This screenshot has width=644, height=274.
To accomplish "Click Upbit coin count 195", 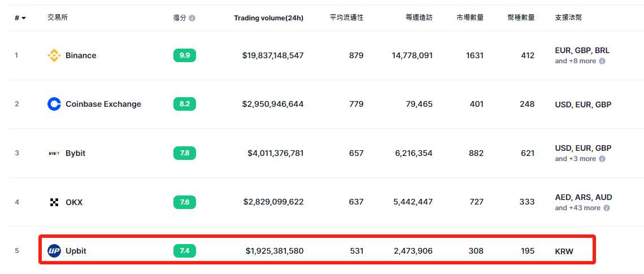I will pyautogui.click(x=527, y=251).
